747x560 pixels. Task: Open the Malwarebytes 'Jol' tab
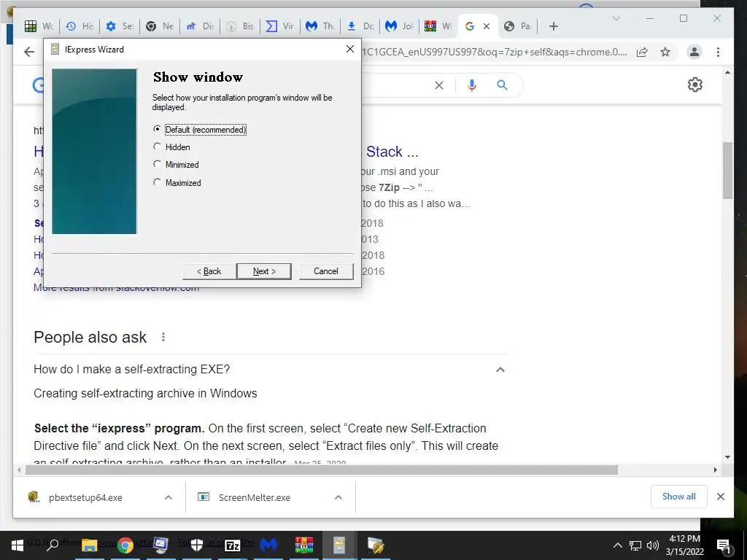point(399,26)
